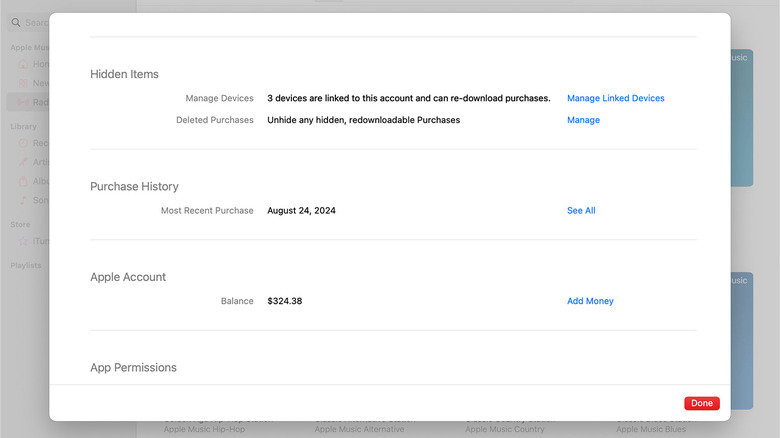
Task: Select the '$324.38' balance value
Action: (x=285, y=301)
